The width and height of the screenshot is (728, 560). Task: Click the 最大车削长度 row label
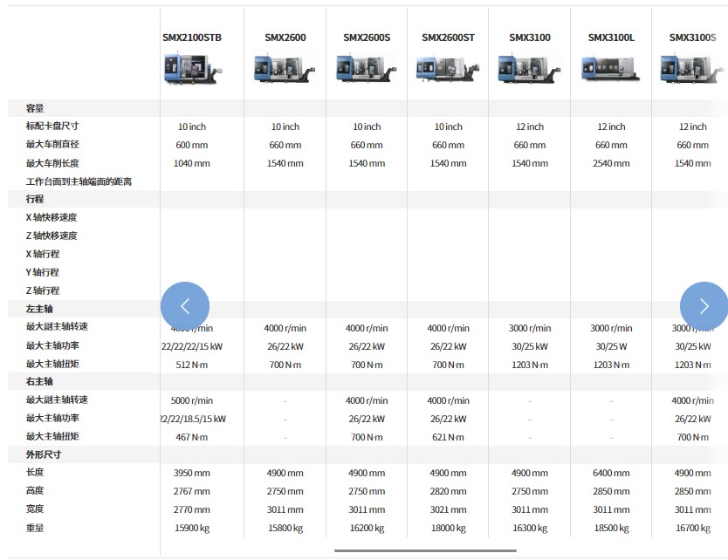(52, 163)
